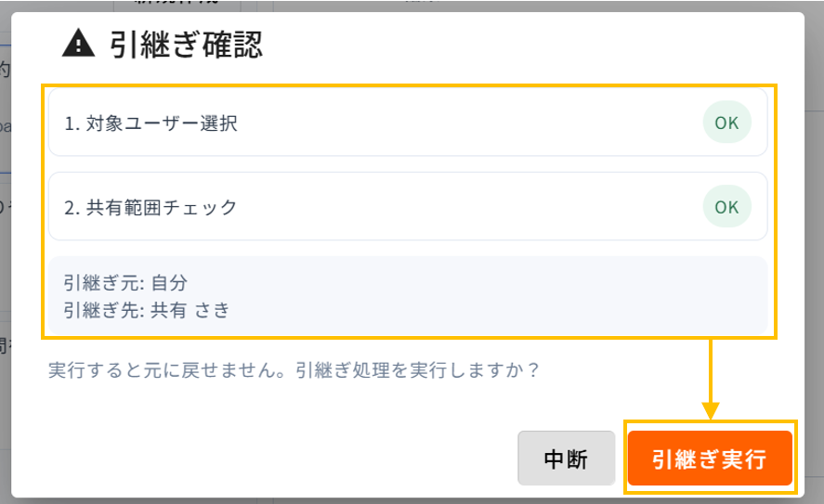Click the OK badge for 対象ユーザー選択
Screen dimensions: 824x504
click(x=726, y=123)
